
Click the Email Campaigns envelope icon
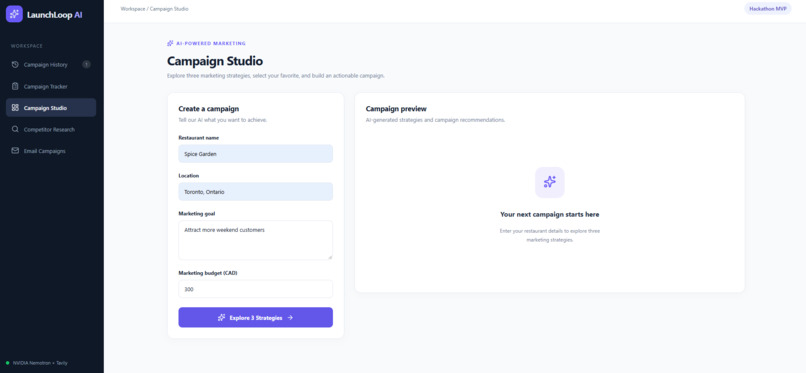(x=15, y=151)
